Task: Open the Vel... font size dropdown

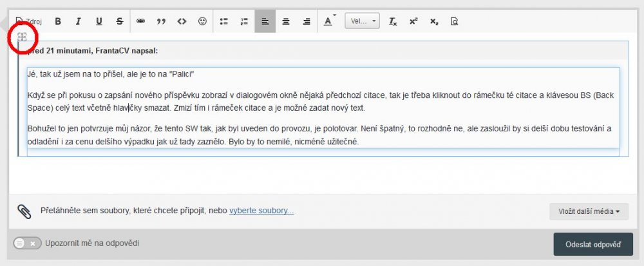Action: coord(362,21)
